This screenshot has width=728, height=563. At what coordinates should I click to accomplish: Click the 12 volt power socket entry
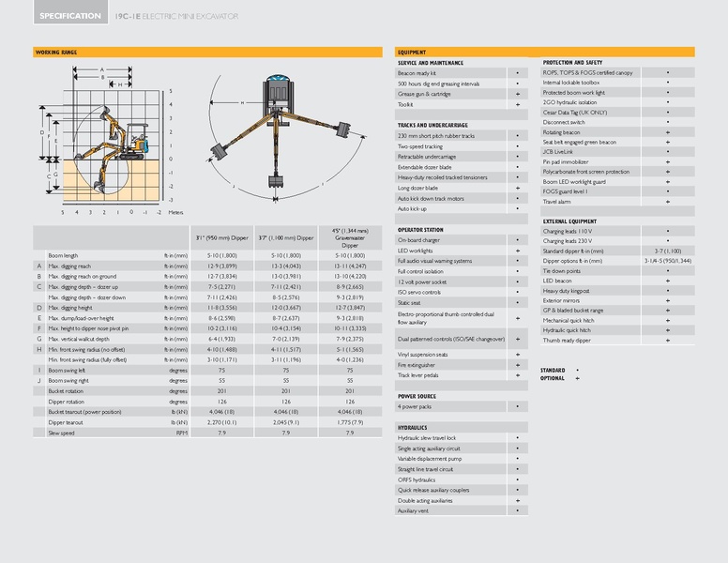421,281
